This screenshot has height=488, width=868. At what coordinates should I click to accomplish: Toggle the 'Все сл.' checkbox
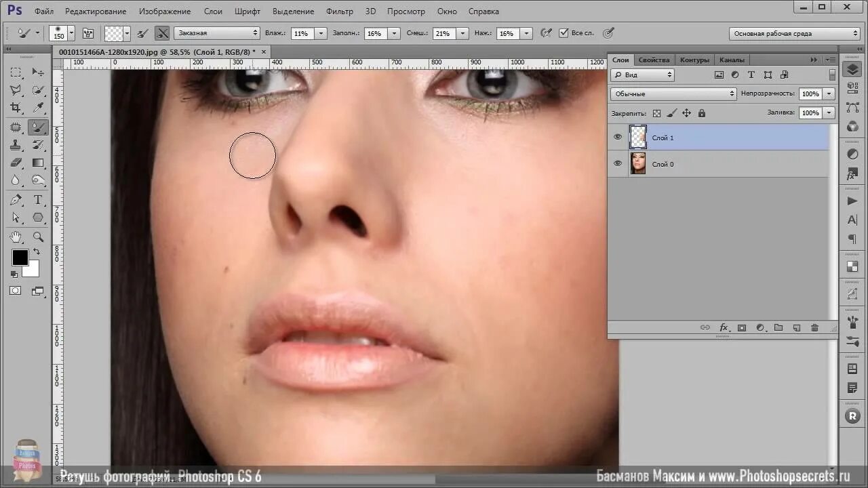coord(563,33)
